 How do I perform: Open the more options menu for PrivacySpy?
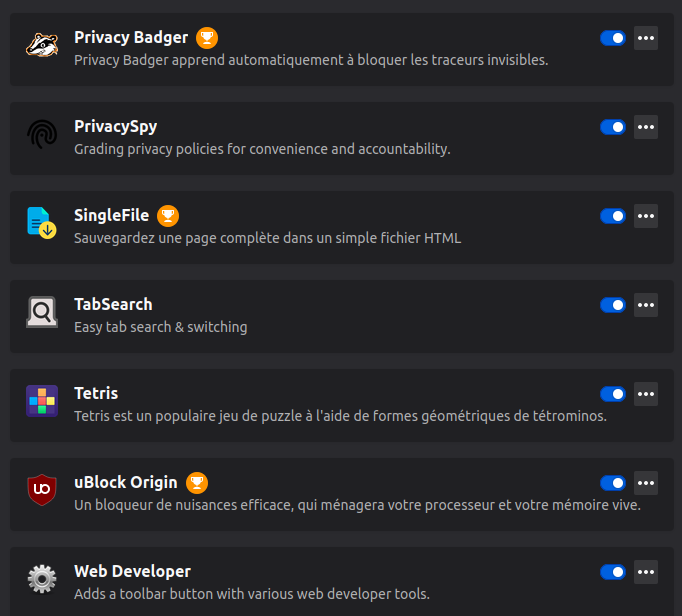tap(646, 127)
